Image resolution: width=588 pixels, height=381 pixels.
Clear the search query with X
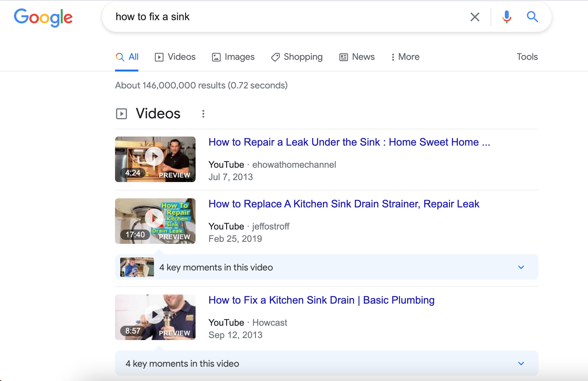click(x=475, y=17)
